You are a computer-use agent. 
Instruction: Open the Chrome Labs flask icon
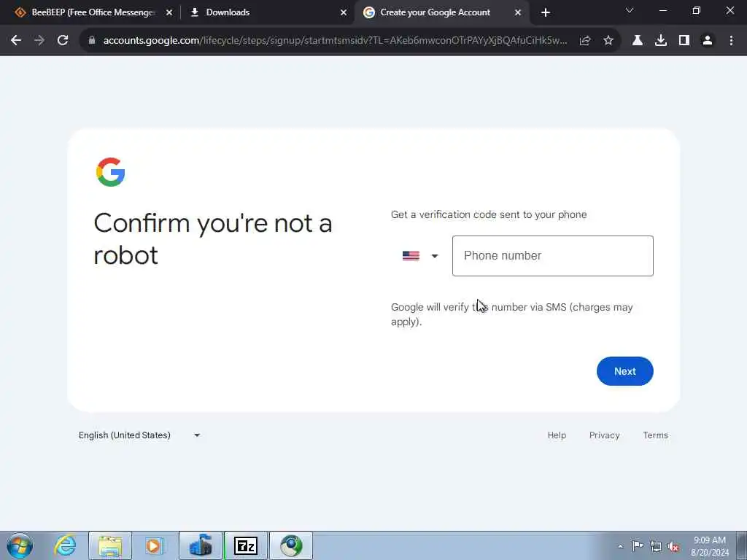point(638,41)
